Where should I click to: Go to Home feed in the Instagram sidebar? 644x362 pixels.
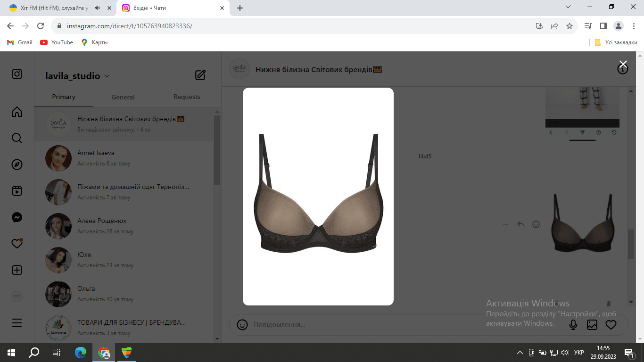(17, 112)
